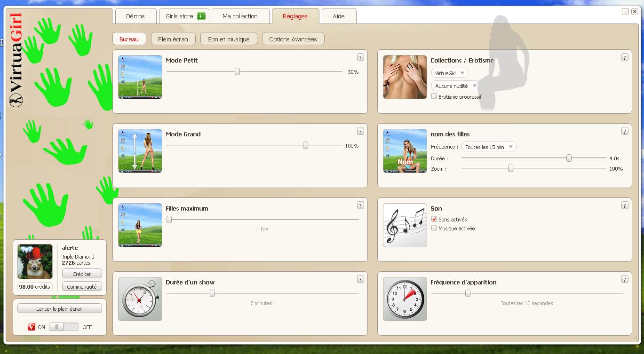Open the Fréquence Toutes les 15 min dropdown

(489, 147)
